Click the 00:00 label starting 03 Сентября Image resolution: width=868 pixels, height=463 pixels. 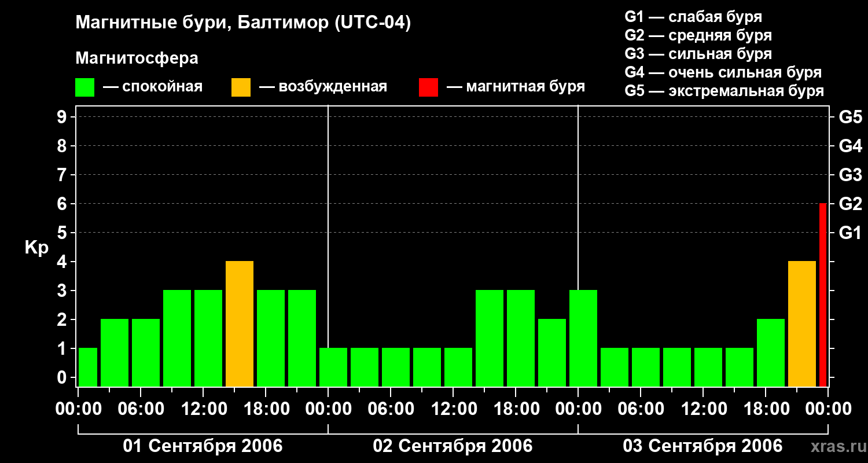tap(578, 409)
